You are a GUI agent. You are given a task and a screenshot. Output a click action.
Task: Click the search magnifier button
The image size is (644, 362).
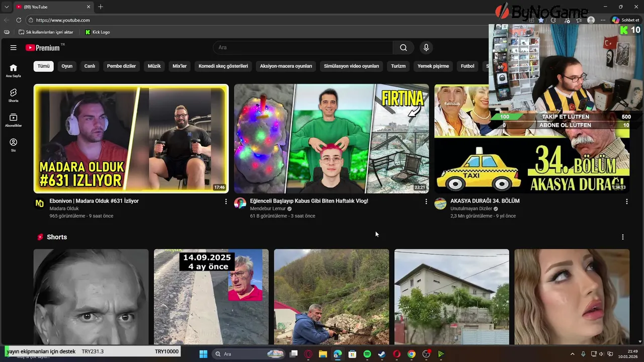404,48
